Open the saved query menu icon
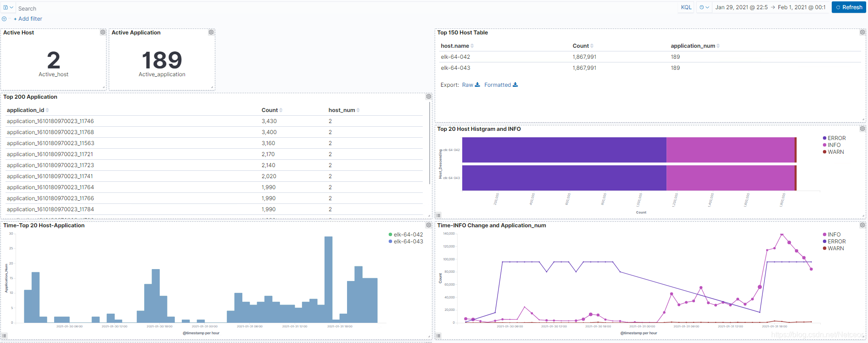 coord(8,8)
